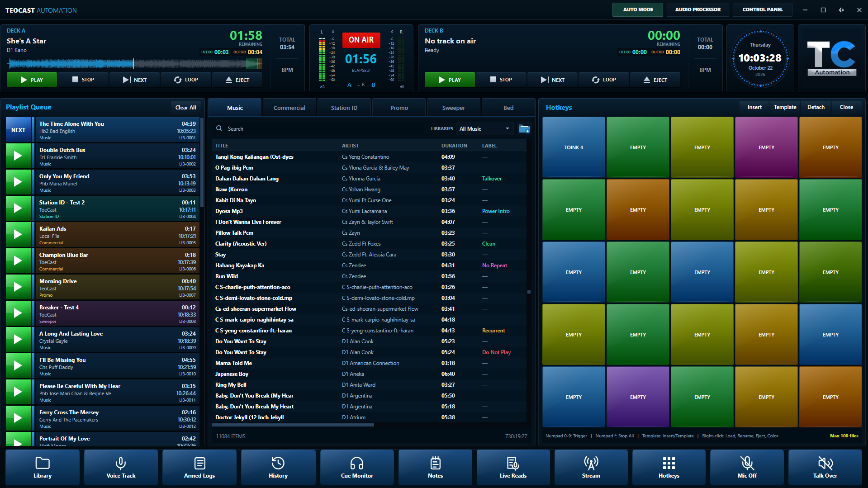
Task: Open the Stream settings
Action: pyautogui.click(x=591, y=467)
